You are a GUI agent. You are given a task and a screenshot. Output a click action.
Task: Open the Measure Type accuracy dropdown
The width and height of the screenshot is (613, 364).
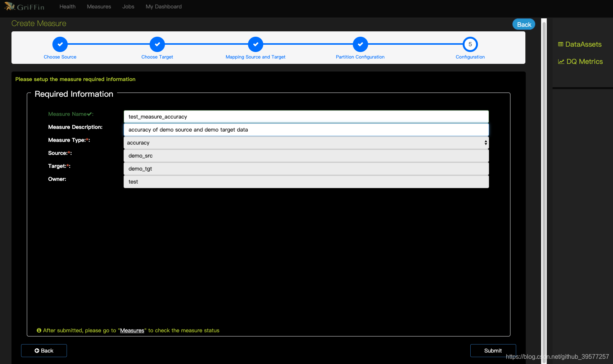tap(306, 143)
